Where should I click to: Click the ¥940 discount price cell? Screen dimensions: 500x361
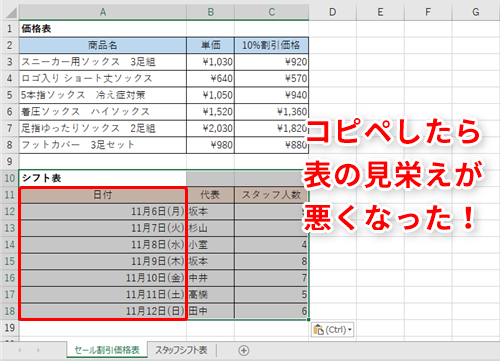pos(271,95)
